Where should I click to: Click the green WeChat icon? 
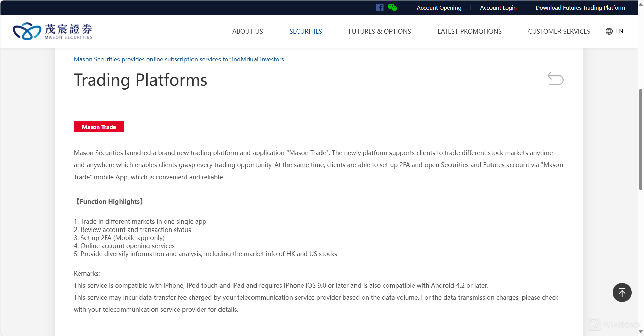tap(392, 7)
